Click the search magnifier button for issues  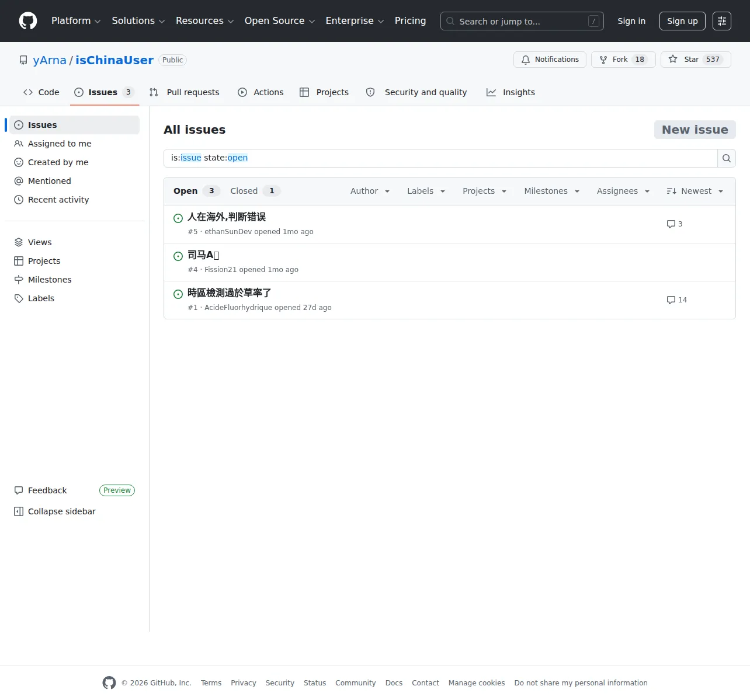tap(727, 158)
